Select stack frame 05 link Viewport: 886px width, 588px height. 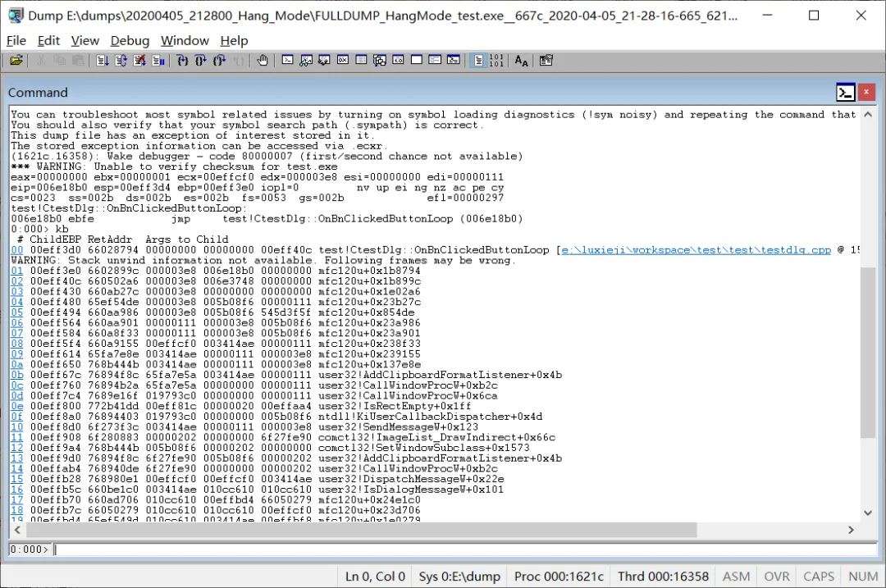[x=17, y=312]
